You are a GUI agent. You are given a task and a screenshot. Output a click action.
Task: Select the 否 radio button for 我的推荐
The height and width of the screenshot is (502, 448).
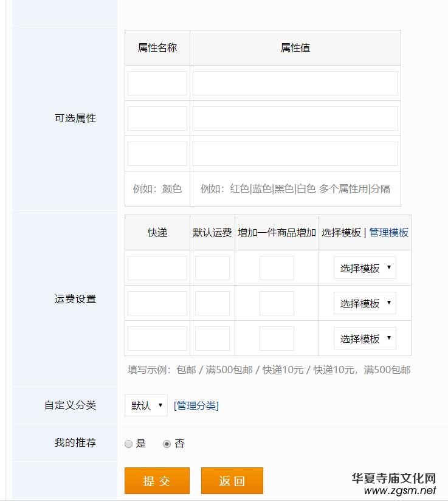(x=167, y=444)
